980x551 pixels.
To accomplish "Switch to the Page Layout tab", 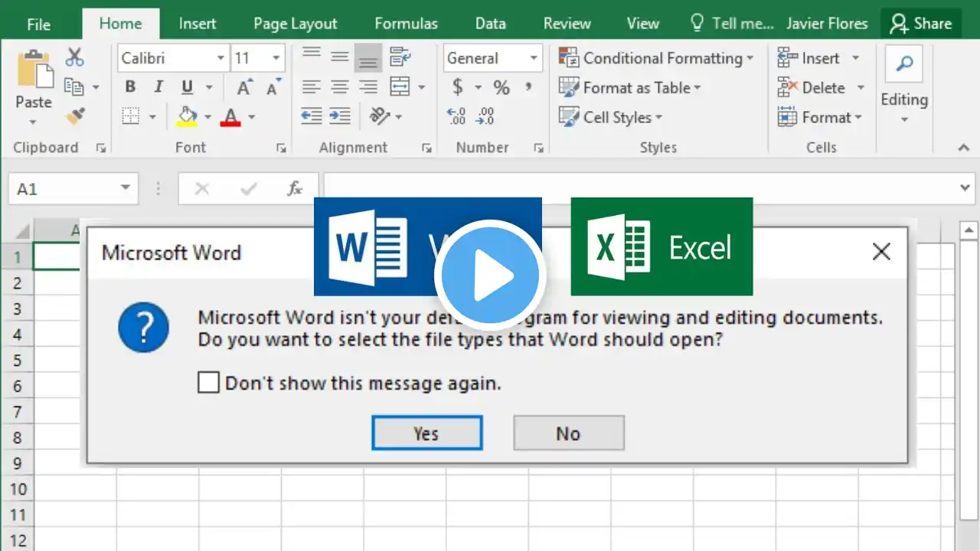I will pos(295,24).
